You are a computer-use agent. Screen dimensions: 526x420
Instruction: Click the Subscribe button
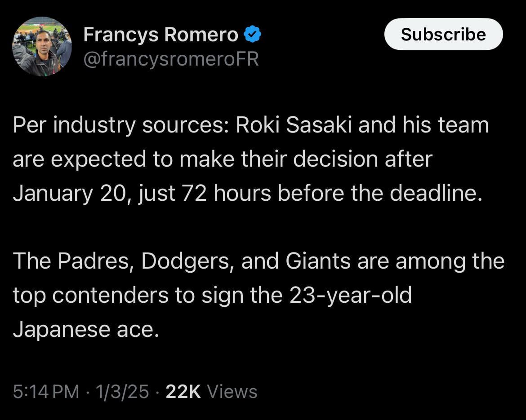point(443,34)
